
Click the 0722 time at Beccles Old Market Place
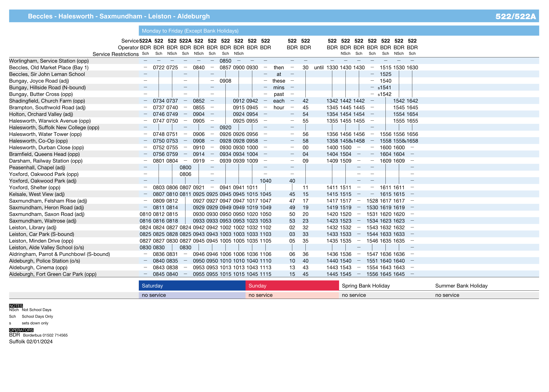point(159,67)
